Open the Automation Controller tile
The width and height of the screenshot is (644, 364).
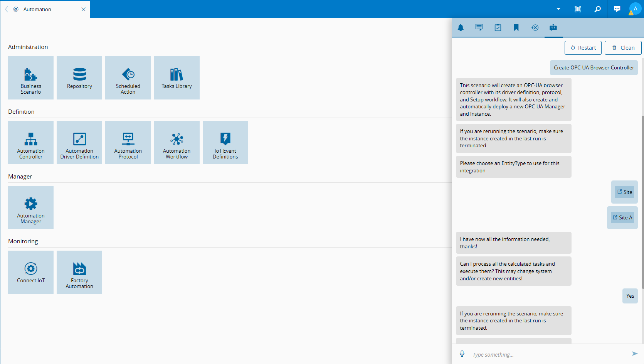point(31,143)
